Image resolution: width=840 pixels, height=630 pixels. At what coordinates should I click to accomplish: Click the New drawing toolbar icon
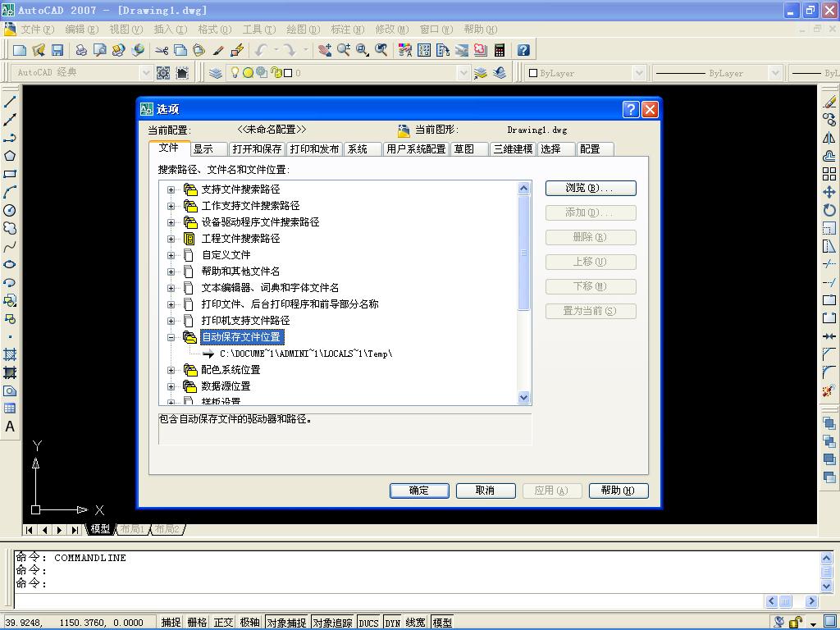(x=20, y=50)
